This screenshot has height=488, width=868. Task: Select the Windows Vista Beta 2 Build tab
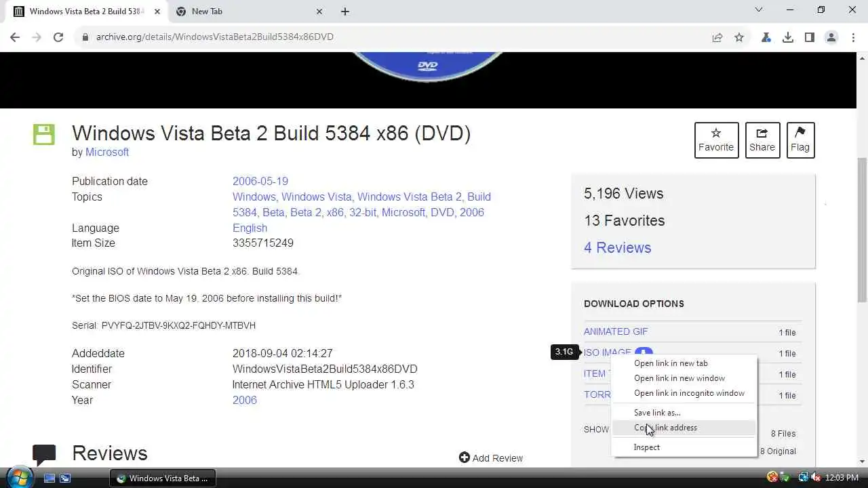click(x=85, y=12)
